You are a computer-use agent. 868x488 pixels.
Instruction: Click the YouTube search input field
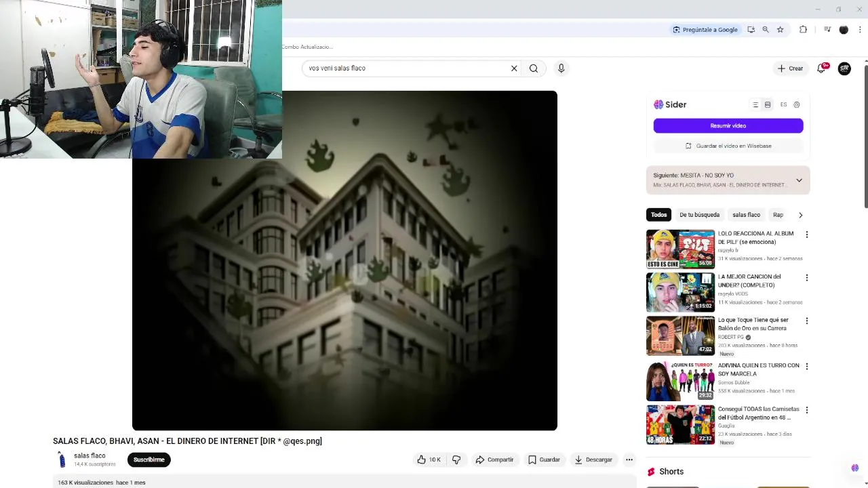pyautogui.click(x=407, y=68)
